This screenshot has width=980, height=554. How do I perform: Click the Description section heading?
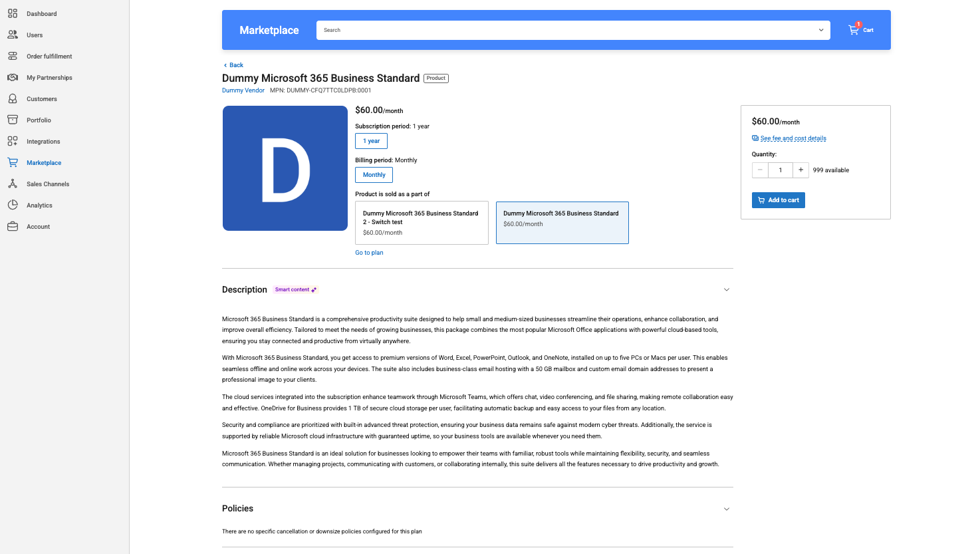pyautogui.click(x=245, y=290)
